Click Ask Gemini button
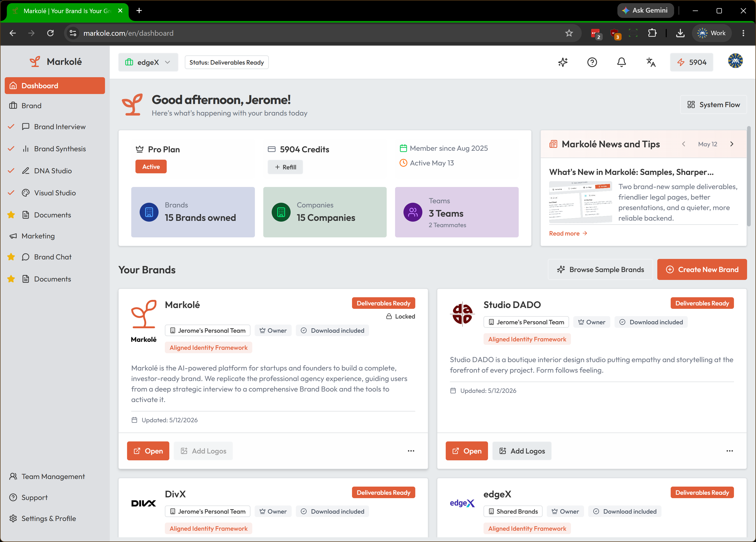Image resolution: width=756 pixels, height=542 pixels. 645,10
